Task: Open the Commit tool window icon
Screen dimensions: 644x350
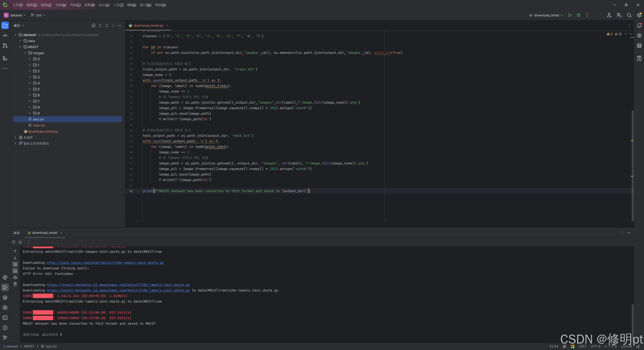Action: coord(5,36)
